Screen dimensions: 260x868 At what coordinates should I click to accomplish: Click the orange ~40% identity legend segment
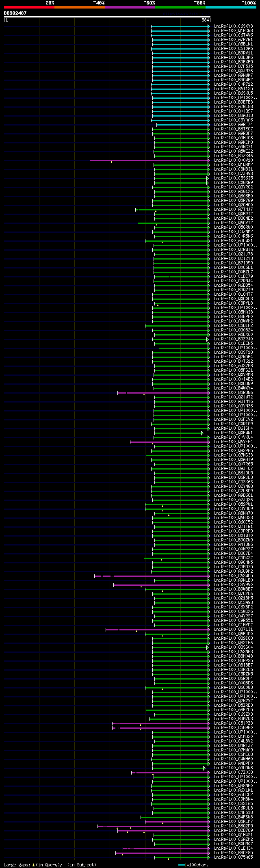tap(80, 7)
